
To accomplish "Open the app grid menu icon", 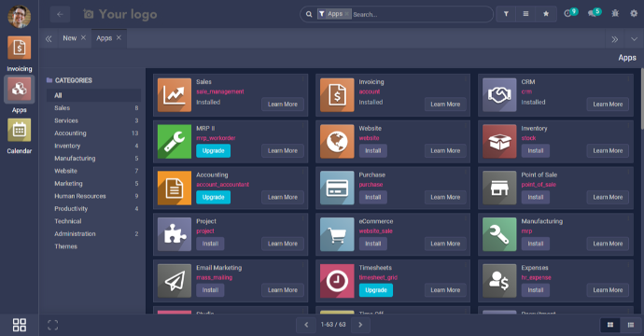I will tap(20, 325).
